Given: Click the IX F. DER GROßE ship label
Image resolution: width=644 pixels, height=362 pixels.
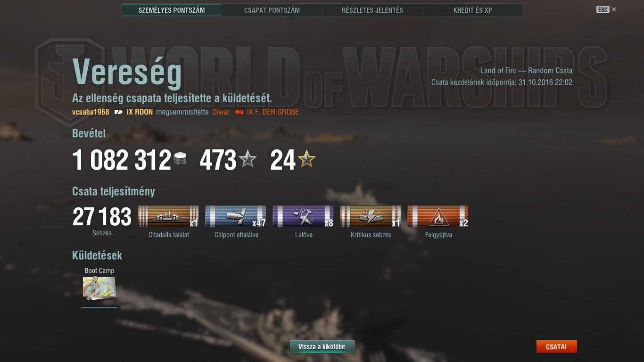Looking at the screenshot, I should (x=273, y=112).
